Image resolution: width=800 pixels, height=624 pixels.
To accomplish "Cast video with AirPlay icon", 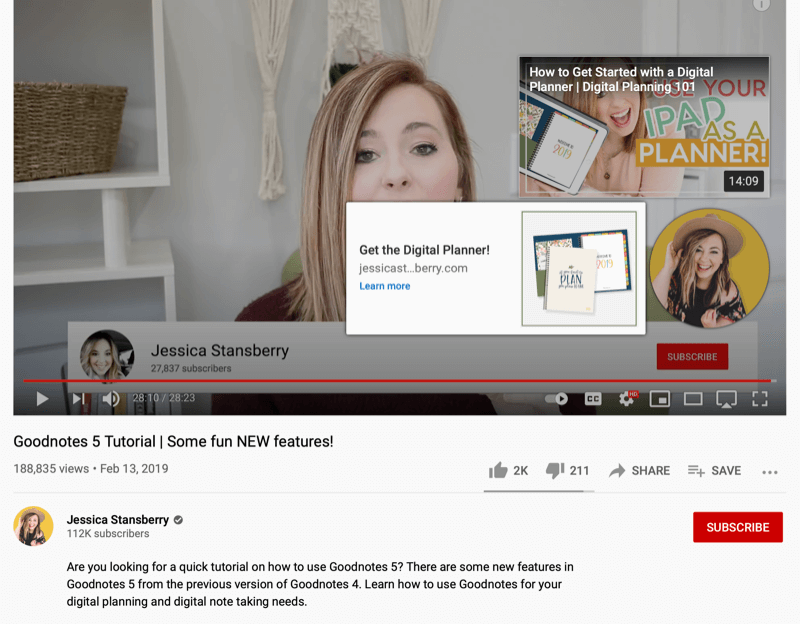I will [x=726, y=399].
